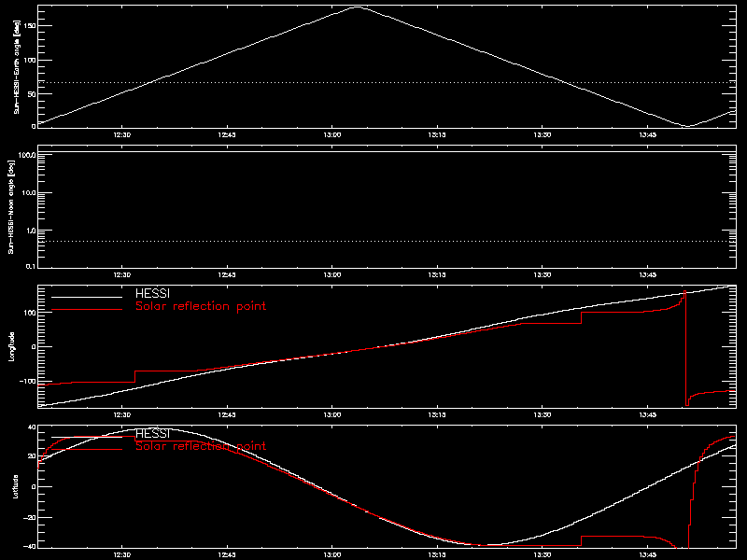Image resolution: width=747 pixels, height=560 pixels.
Task: Click red legend line sample in Longitude plot
Action: [x=87, y=310]
